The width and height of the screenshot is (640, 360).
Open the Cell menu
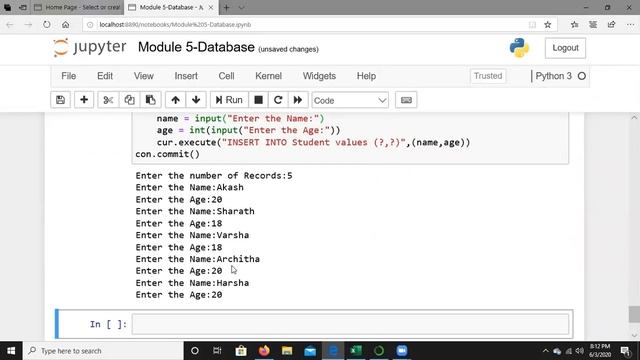[x=227, y=76]
